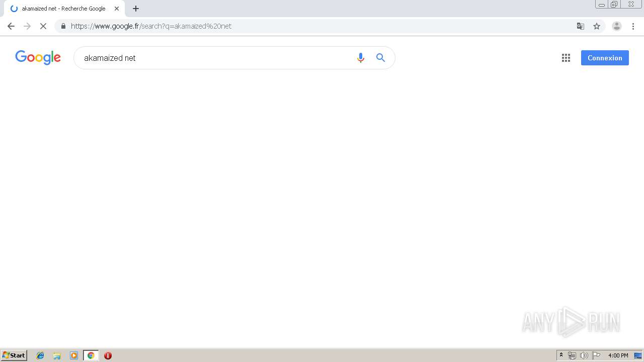Click the address bar URL
The height and width of the screenshot is (362, 644).
coord(151,26)
